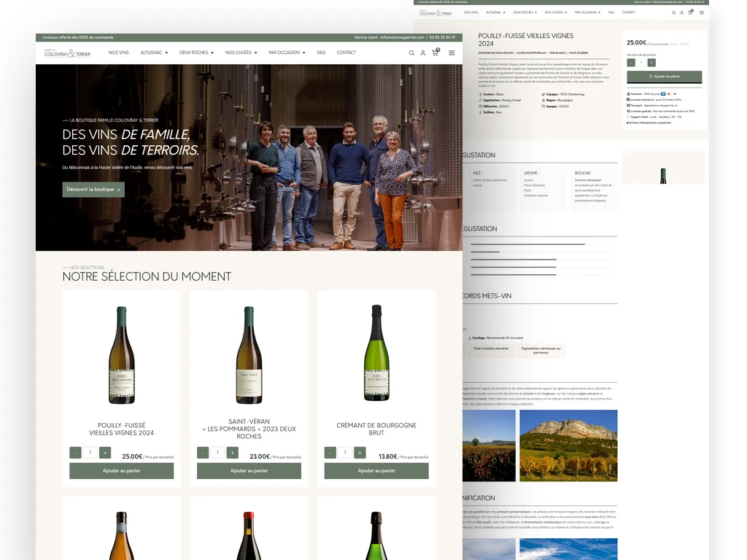This screenshot has width=747, height=560.
Task: Click Crémant de Bourgogne Brut title
Action: [376, 429]
